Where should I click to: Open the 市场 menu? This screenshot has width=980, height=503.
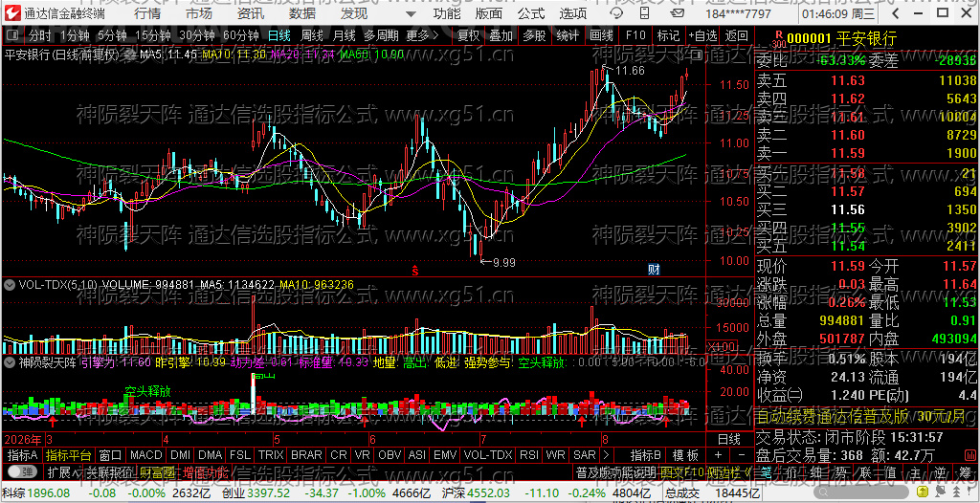pos(199,13)
